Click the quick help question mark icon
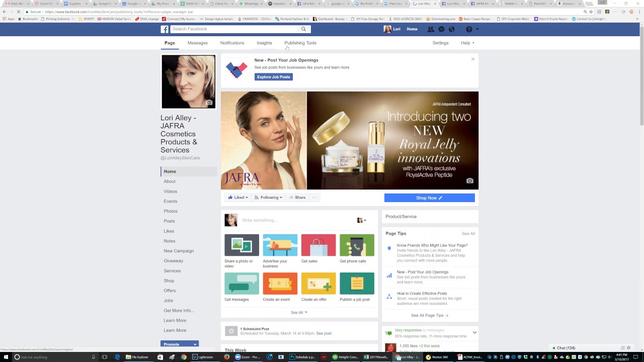Screen dimensions: 644x362 469,29
